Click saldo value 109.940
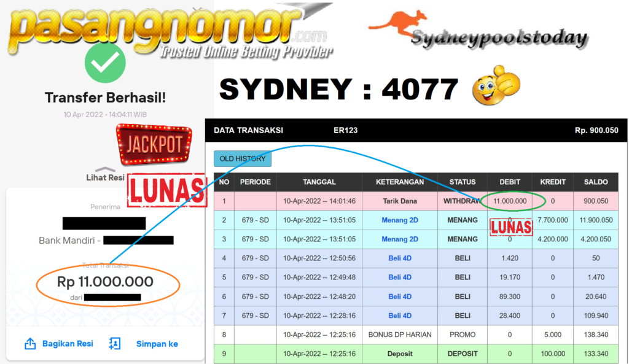This screenshot has width=629, height=364. click(596, 316)
